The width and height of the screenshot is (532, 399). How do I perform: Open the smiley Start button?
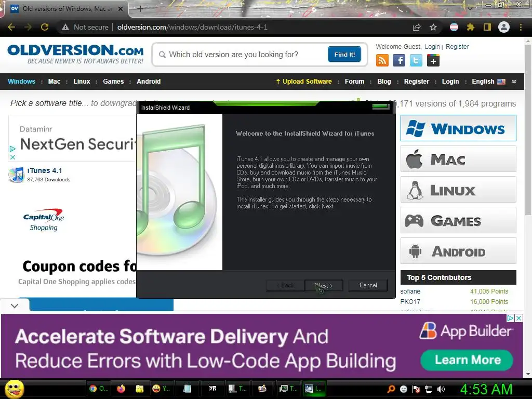pyautogui.click(x=14, y=389)
